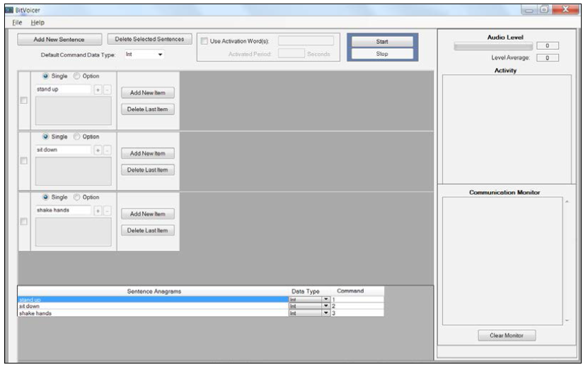Click the BitVoicer app icon in title bar
Viewport: 588px width, 372px height.
pyautogui.click(x=9, y=10)
